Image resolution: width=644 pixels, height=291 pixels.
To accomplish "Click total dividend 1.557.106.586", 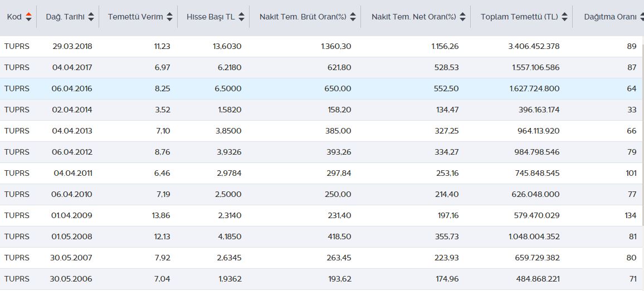I will tap(535, 67).
